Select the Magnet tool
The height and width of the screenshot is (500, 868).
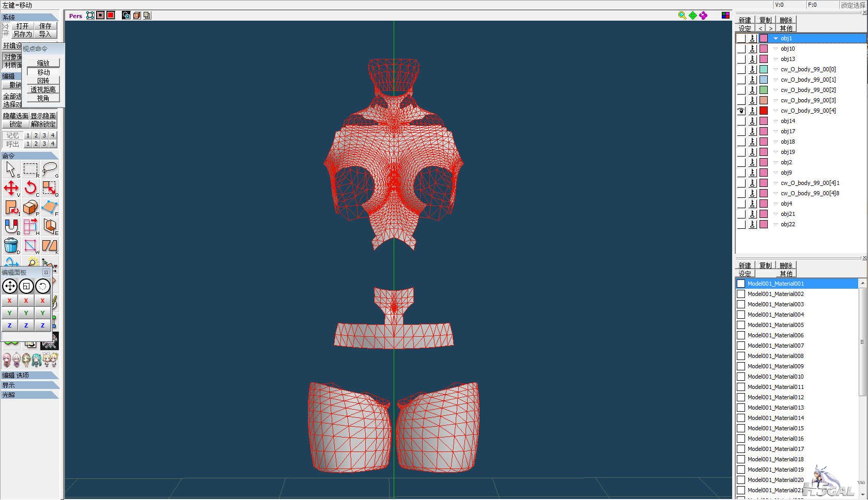11,226
